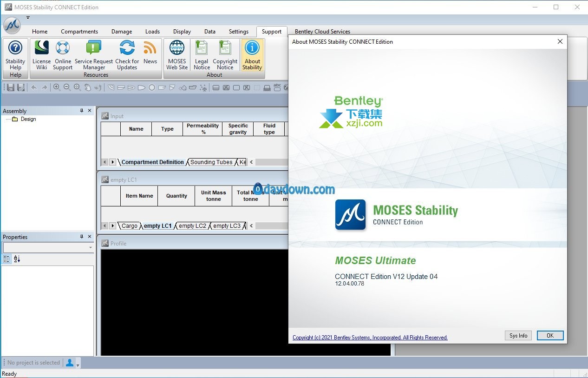Open the Copyright Notice
This screenshot has width=588, height=378.
tap(225, 55)
